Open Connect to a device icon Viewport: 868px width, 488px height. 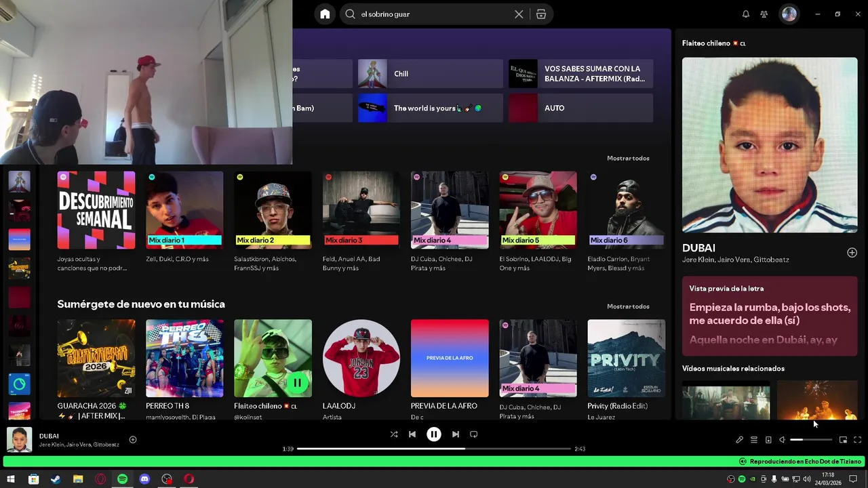pos(768,440)
